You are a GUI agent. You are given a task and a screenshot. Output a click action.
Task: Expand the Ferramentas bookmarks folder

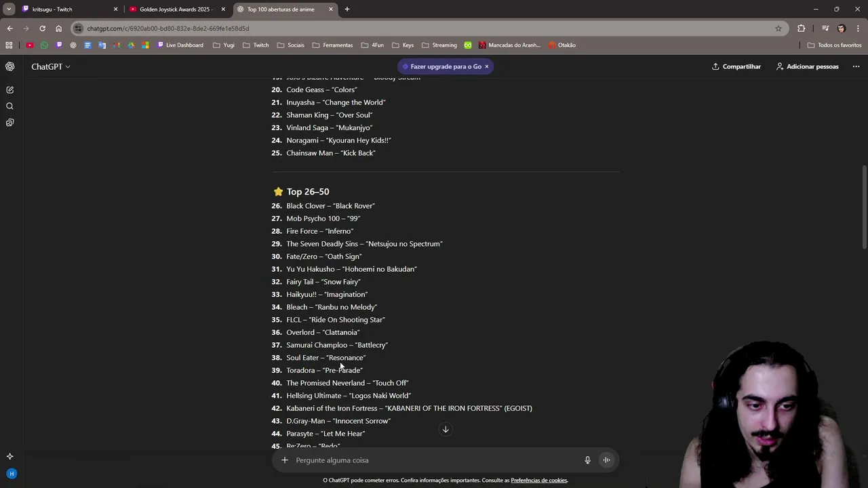(332, 45)
